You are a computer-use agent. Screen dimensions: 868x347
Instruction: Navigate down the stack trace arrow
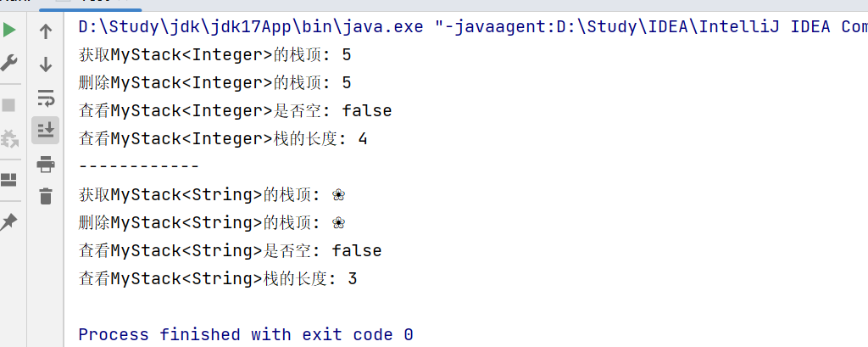click(46, 64)
